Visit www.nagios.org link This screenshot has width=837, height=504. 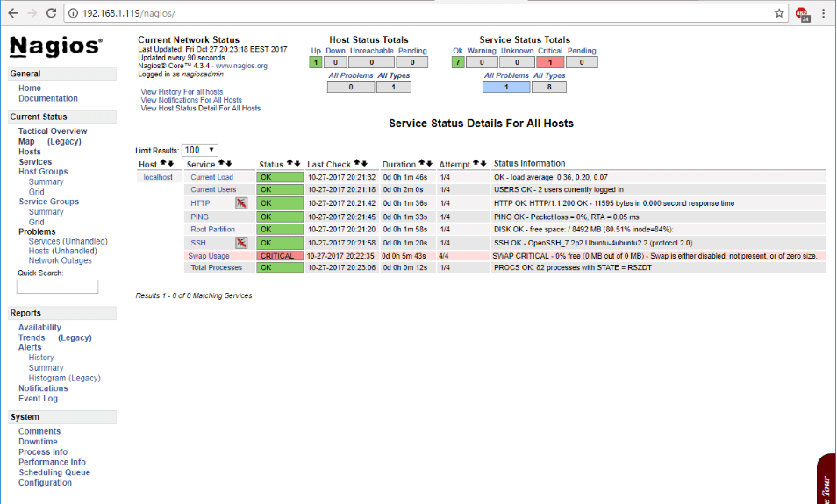pos(241,66)
